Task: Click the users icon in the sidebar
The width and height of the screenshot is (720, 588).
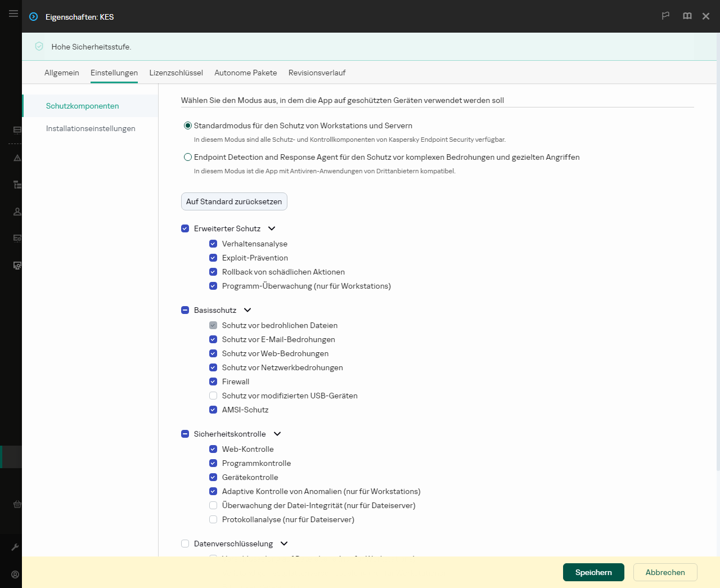Action: pyautogui.click(x=17, y=212)
